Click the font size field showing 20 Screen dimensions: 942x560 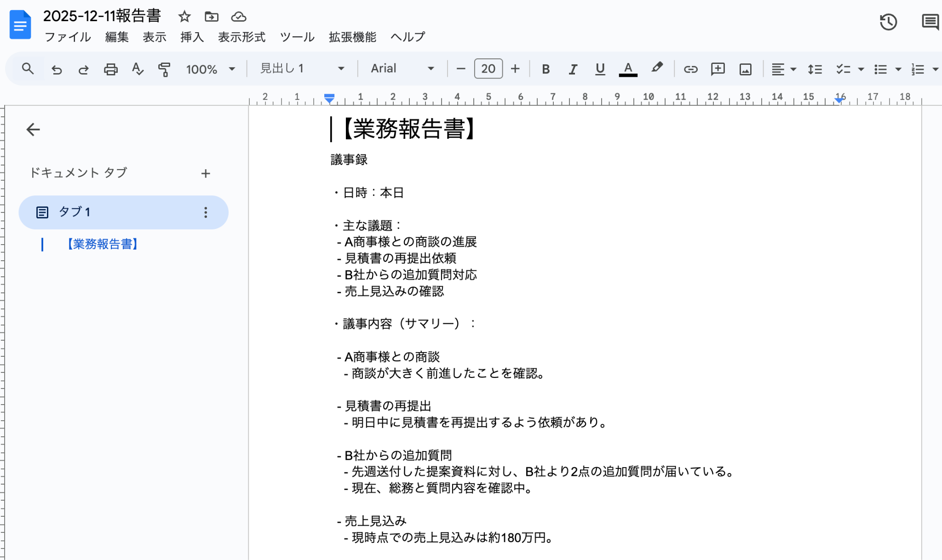click(x=488, y=69)
